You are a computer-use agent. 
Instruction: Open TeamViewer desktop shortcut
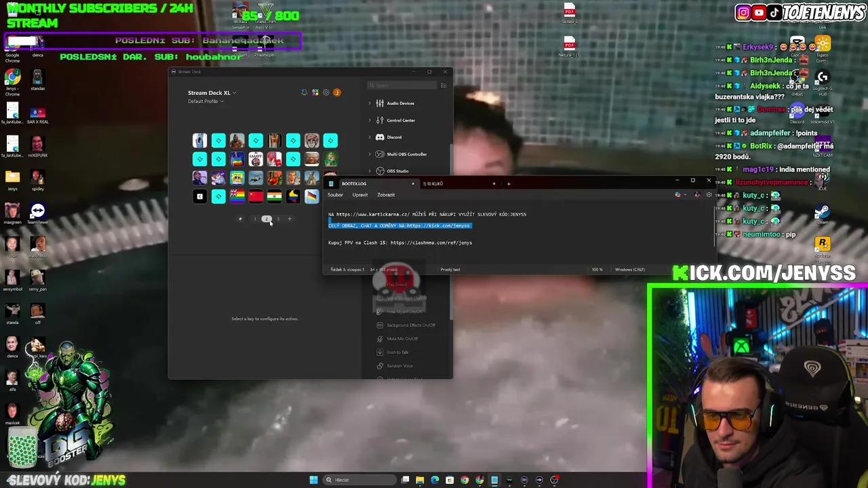click(x=37, y=213)
